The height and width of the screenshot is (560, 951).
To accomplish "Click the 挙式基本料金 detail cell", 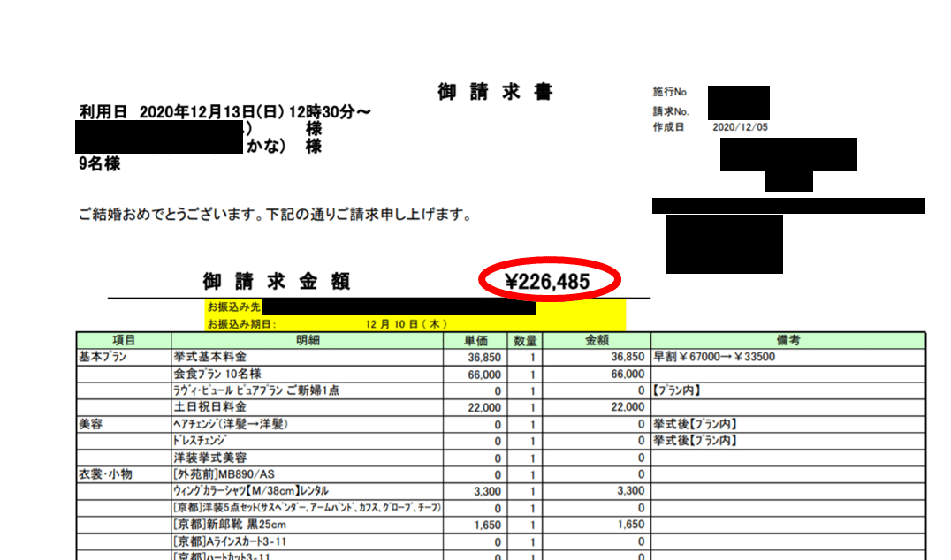I will [x=308, y=357].
